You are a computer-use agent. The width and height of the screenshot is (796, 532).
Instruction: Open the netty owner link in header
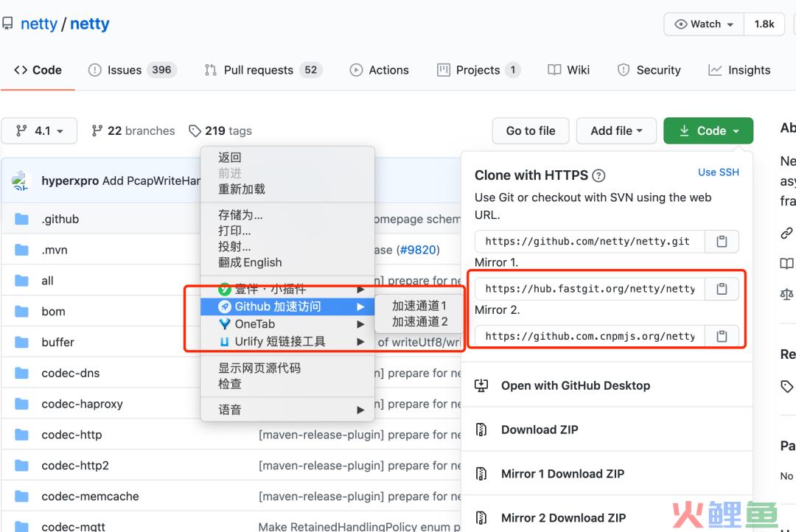39,24
